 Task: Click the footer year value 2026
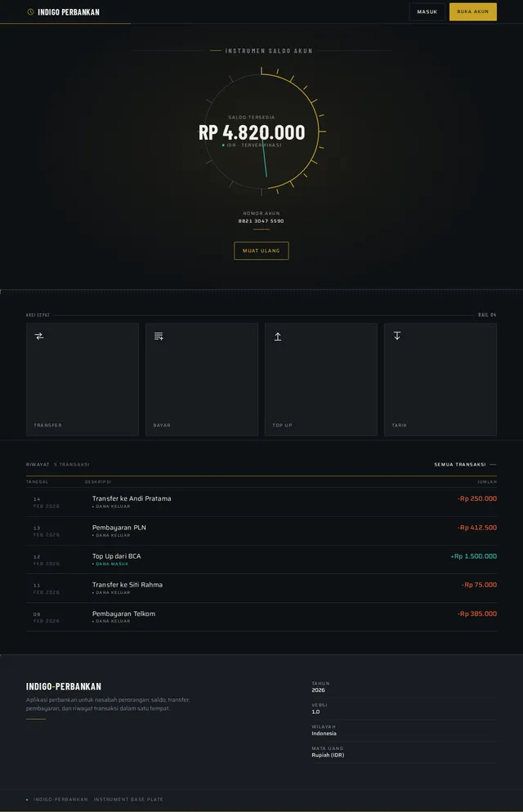click(x=318, y=690)
